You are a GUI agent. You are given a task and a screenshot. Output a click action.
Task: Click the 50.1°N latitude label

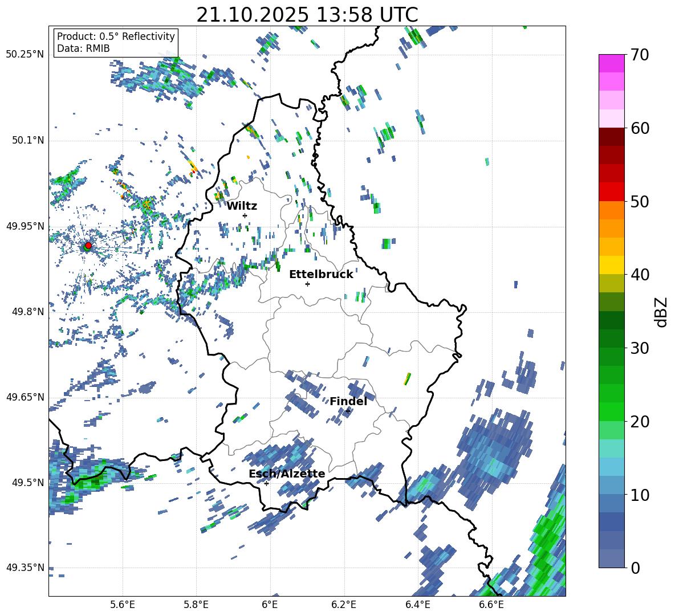[x=28, y=140]
